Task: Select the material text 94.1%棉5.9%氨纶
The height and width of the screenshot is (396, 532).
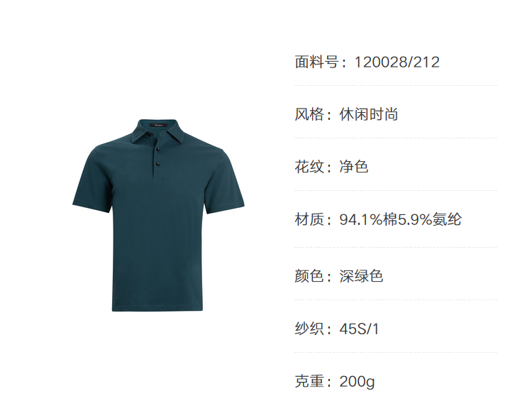Action: click(x=400, y=219)
